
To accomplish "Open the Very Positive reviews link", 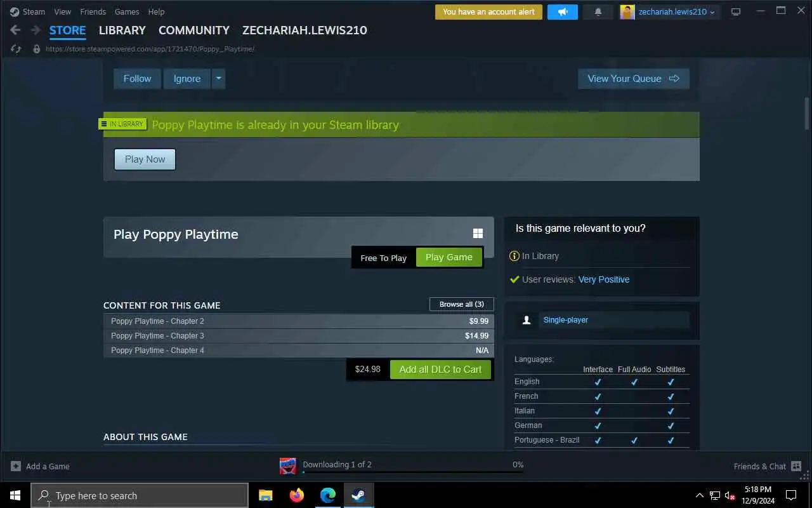I will pyautogui.click(x=604, y=279).
